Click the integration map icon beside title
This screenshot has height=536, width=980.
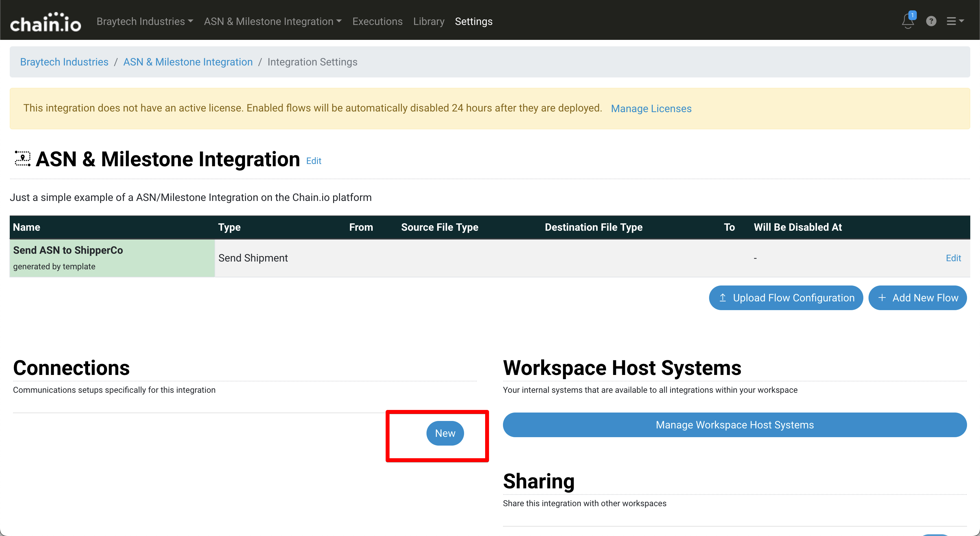coord(22,159)
